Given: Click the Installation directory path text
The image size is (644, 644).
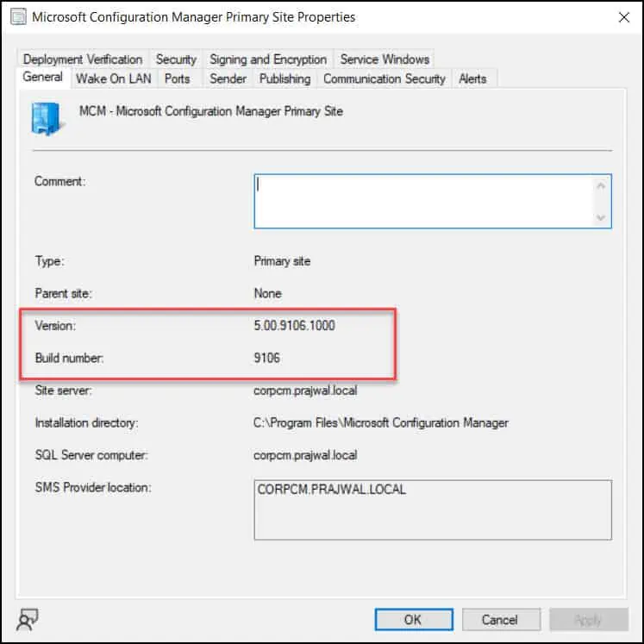Looking at the screenshot, I should pos(381,422).
